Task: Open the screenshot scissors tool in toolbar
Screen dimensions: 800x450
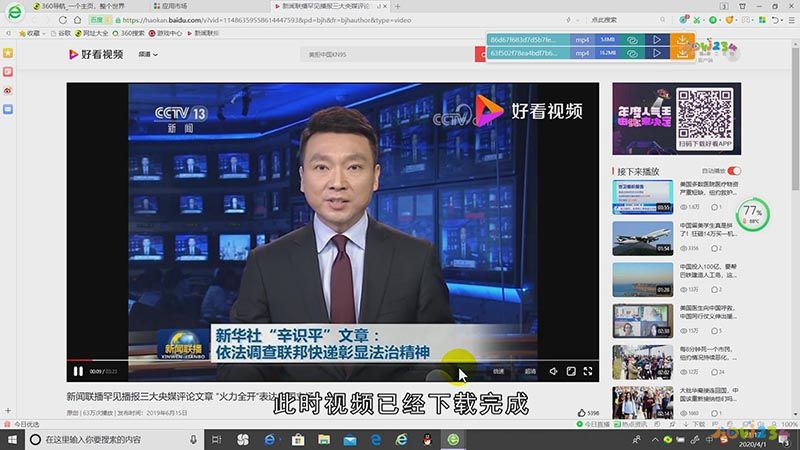Action: [x=697, y=20]
